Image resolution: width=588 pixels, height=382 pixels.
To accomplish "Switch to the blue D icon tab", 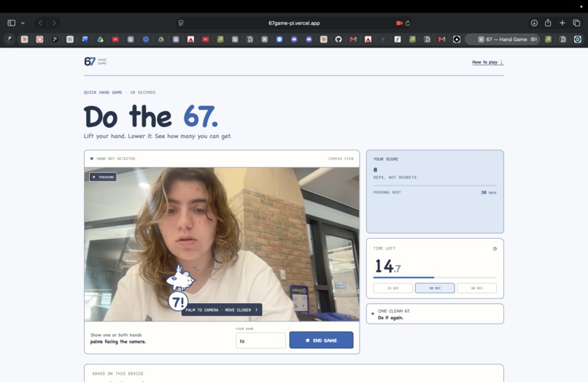I will pyautogui.click(x=578, y=39).
